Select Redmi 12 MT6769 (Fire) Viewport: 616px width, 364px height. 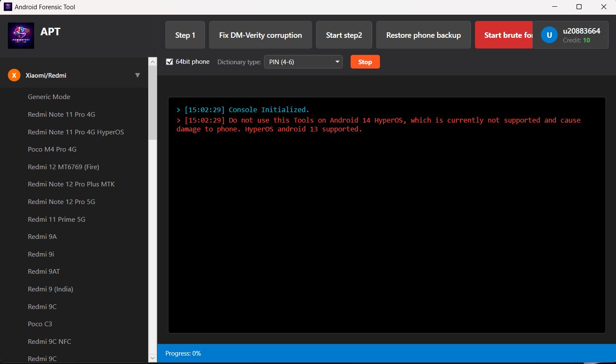[x=63, y=167]
